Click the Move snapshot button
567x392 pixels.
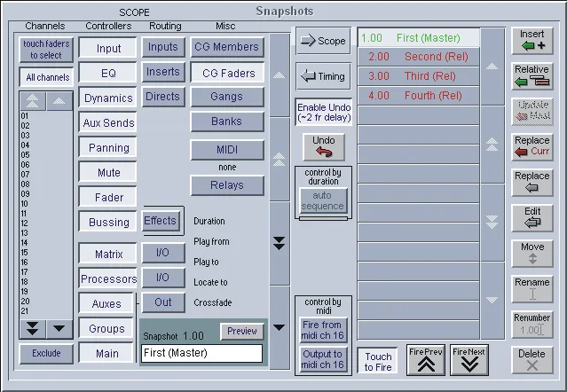[532, 254]
